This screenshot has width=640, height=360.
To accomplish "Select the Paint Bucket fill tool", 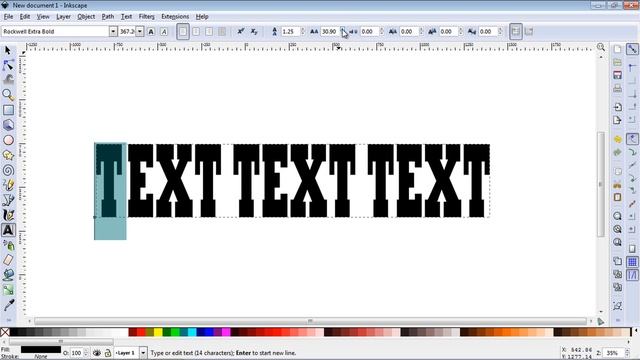I will coord(8,275).
